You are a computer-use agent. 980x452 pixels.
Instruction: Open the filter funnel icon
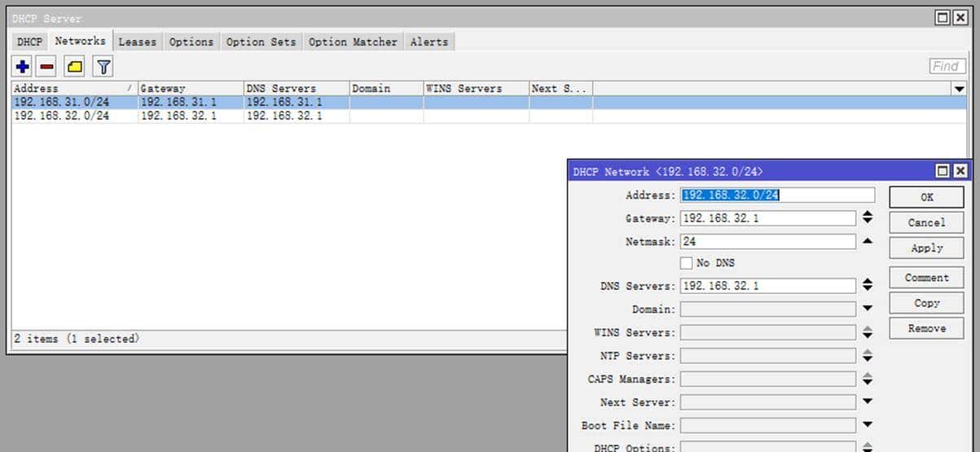(x=103, y=67)
